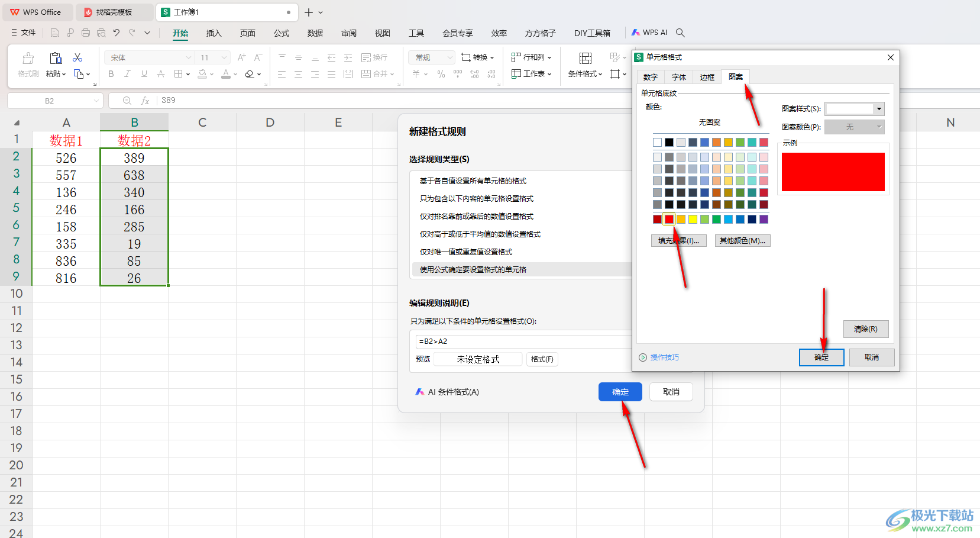Open the 插入 ribbon tab
The image size is (980, 538).
[214, 33]
